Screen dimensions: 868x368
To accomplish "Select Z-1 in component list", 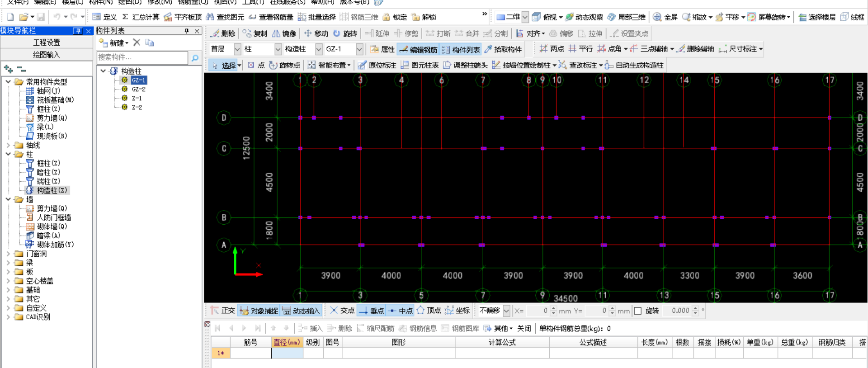I will (x=137, y=98).
